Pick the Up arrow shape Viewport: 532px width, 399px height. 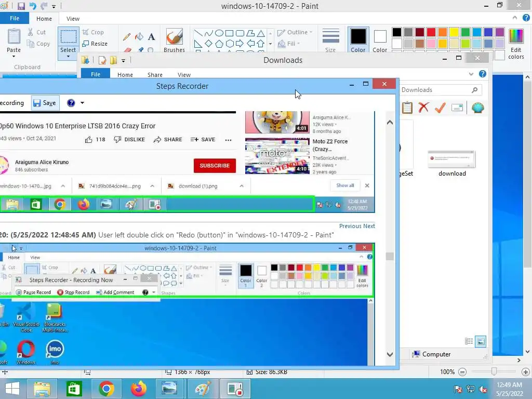[x=261, y=44]
